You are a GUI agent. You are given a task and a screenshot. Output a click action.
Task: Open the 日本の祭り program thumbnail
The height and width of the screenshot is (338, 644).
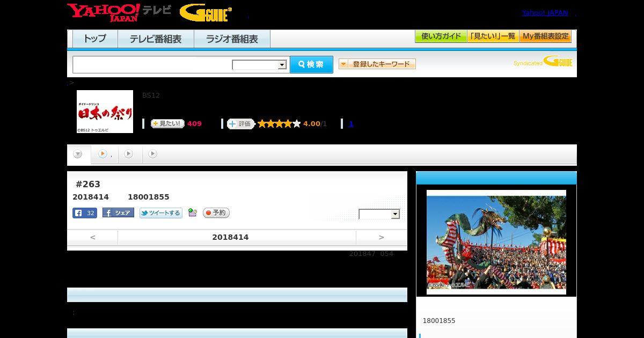(105, 112)
